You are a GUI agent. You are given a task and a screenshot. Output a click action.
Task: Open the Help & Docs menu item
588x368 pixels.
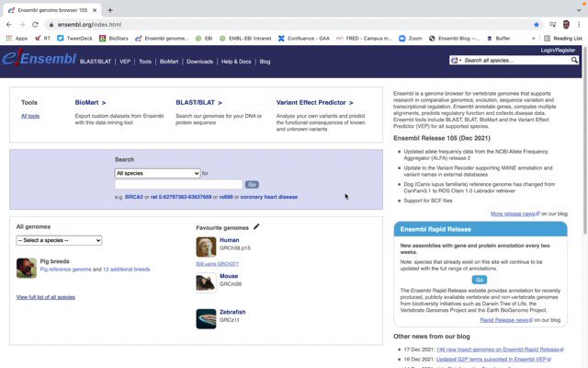pyautogui.click(x=236, y=62)
